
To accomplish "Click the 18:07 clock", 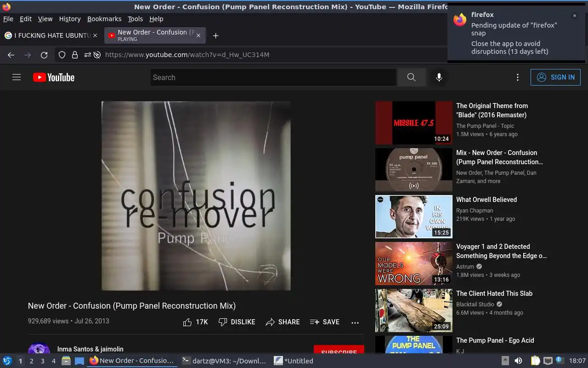I will point(577,361).
